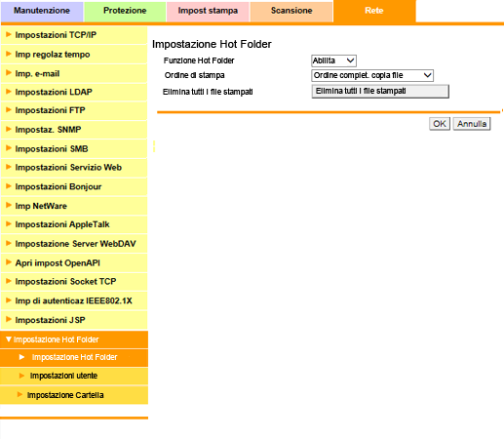Click the arrow icon beside Impostazioni AppleTalk

click(9, 224)
